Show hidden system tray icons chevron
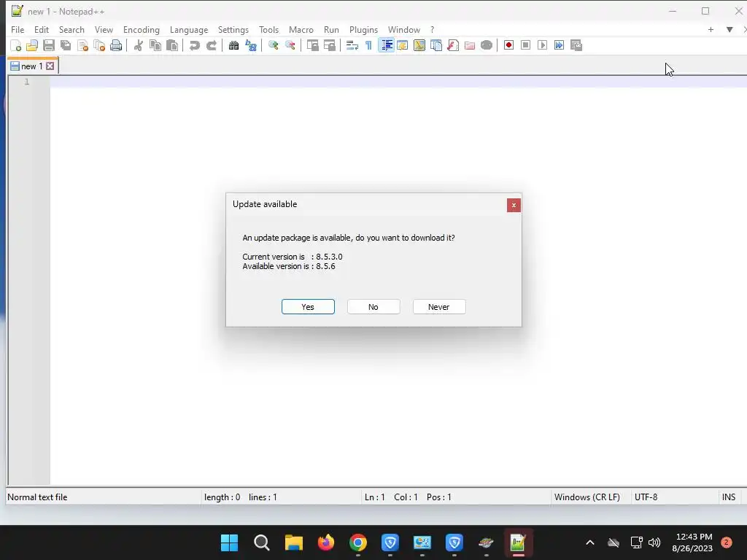This screenshot has width=747, height=560. pos(589,542)
